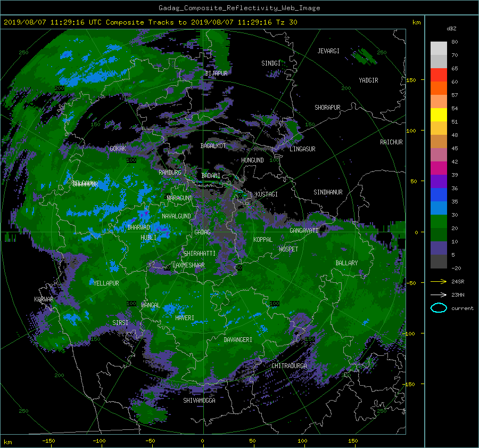The image size is (479, 448).
Task: Click the RAMDURG city label
Action: (170, 173)
